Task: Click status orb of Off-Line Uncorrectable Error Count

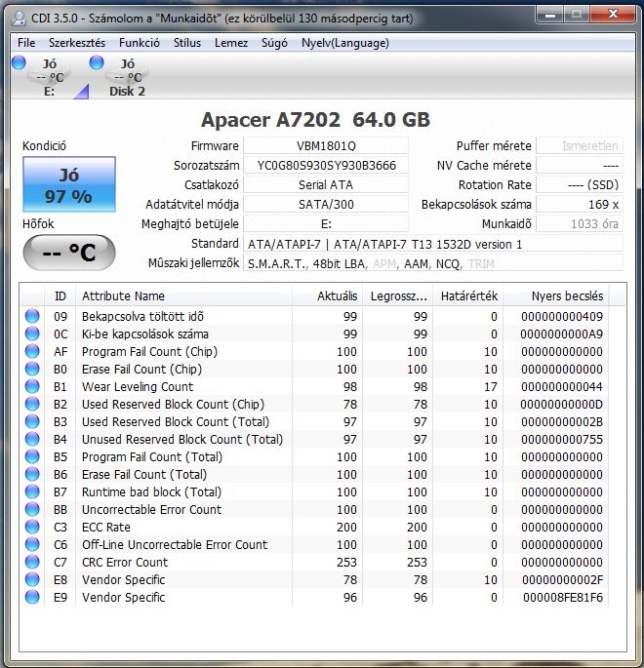Action: 32,544
